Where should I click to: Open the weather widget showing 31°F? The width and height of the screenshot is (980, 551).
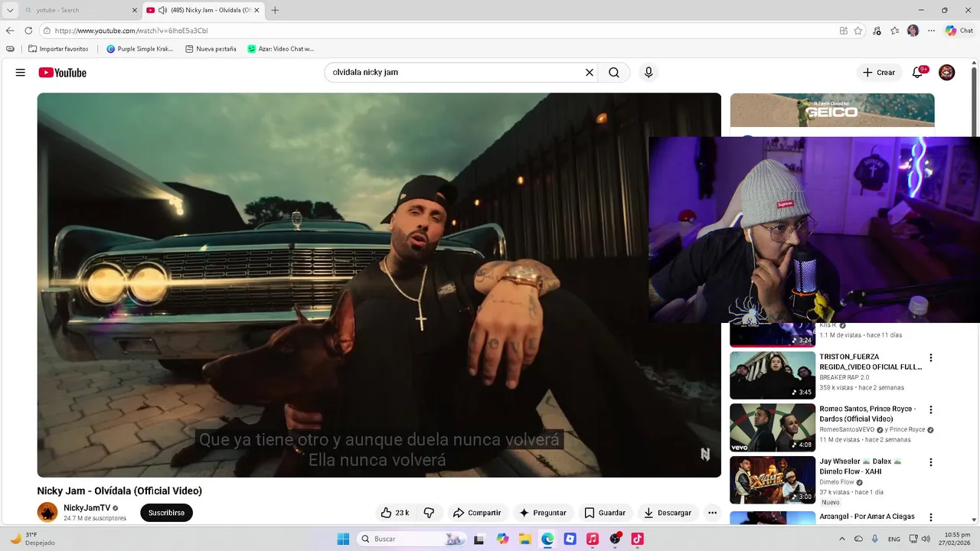[31, 539]
